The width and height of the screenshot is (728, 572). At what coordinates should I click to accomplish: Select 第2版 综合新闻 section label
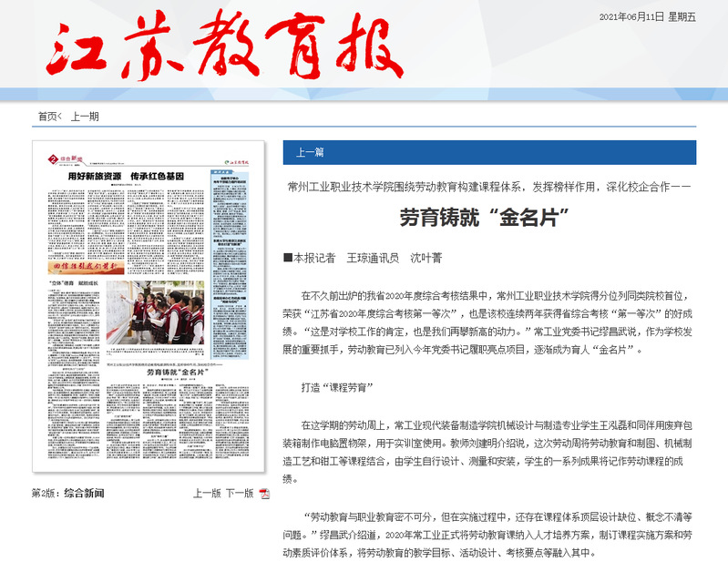(x=68, y=494)
